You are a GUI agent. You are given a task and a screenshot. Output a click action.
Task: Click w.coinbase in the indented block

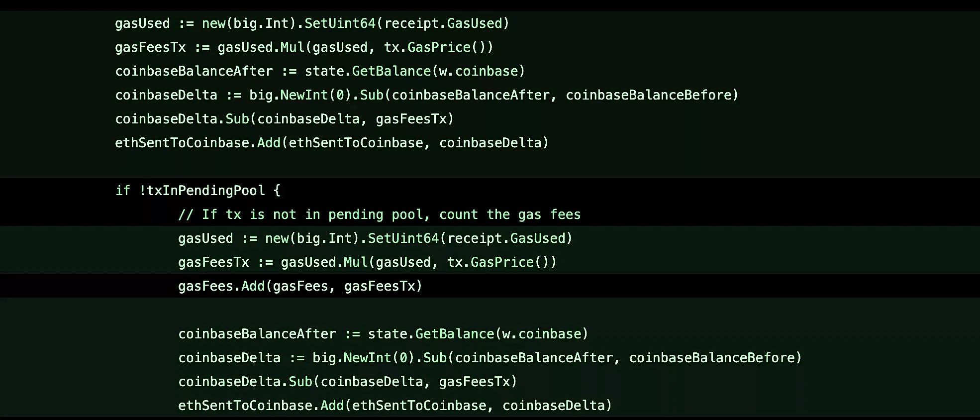click(541, 334)
